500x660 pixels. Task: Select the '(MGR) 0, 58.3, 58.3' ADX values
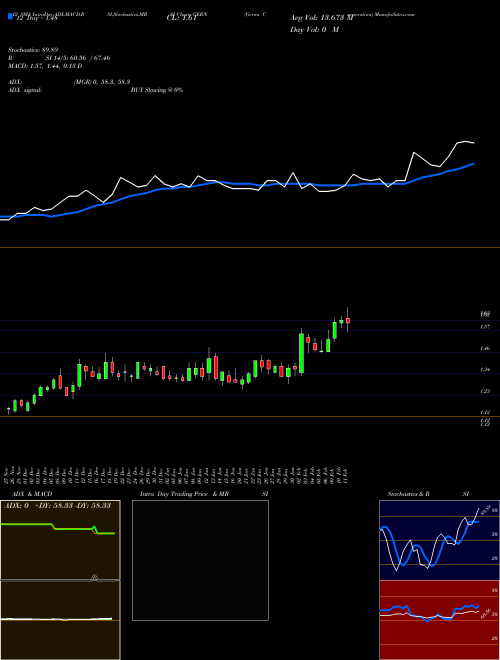click(x=102, y=82)
